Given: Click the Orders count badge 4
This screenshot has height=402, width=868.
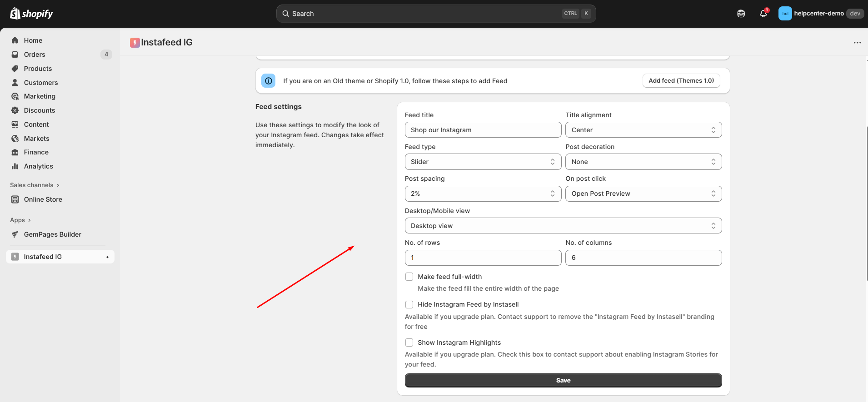Looking at the screenshot, I should point(106,55).
